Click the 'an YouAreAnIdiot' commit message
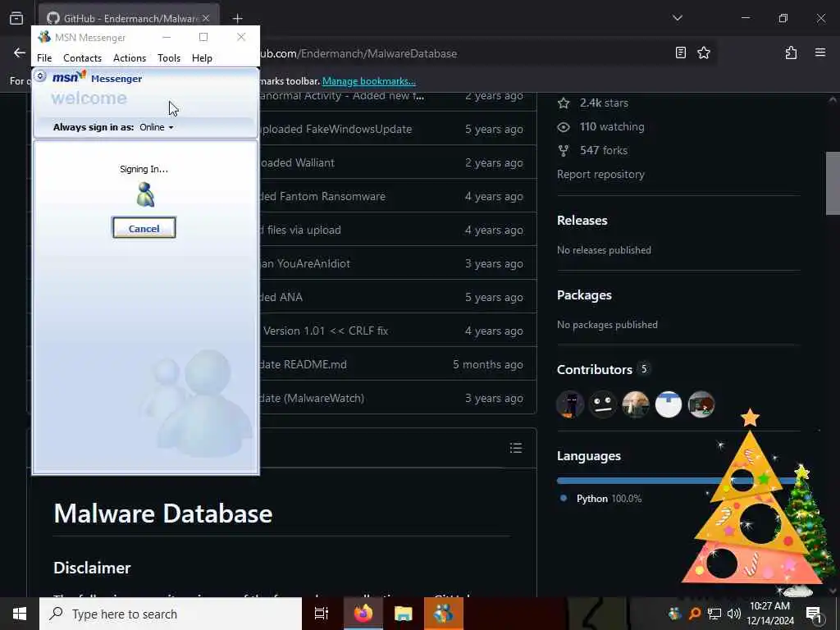This screenshot has height=630, width=840. (305, 263)
